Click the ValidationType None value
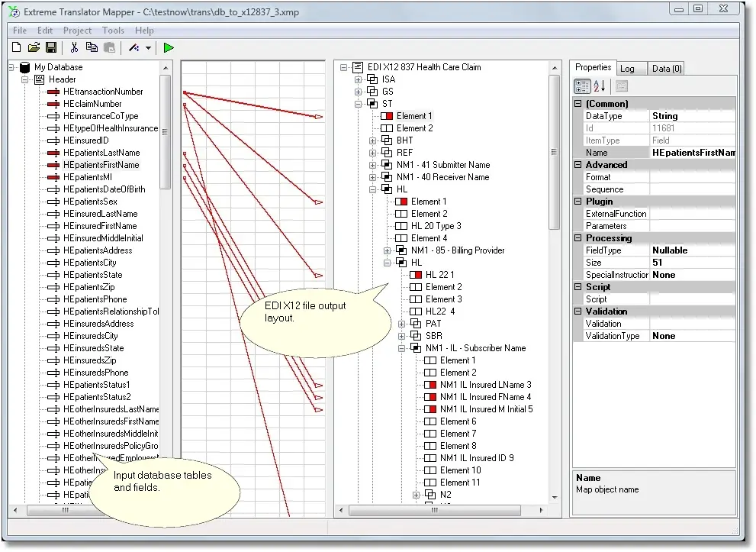 [693, 336]
